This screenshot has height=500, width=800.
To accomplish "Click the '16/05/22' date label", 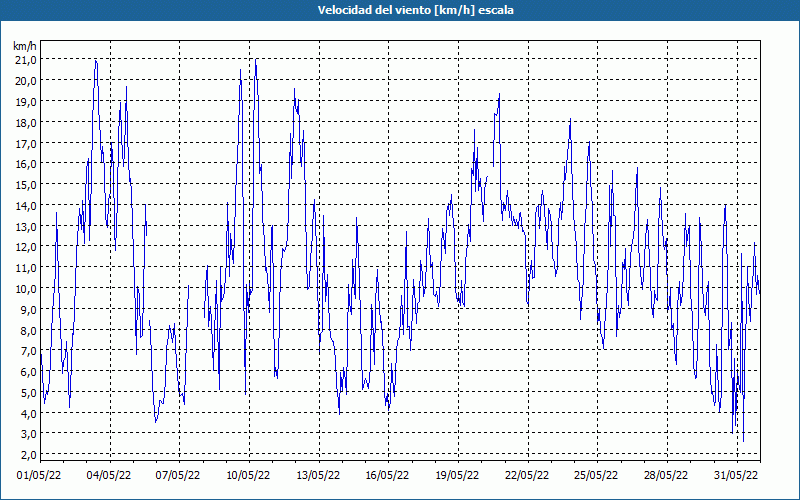I will (x=387, y=476).
